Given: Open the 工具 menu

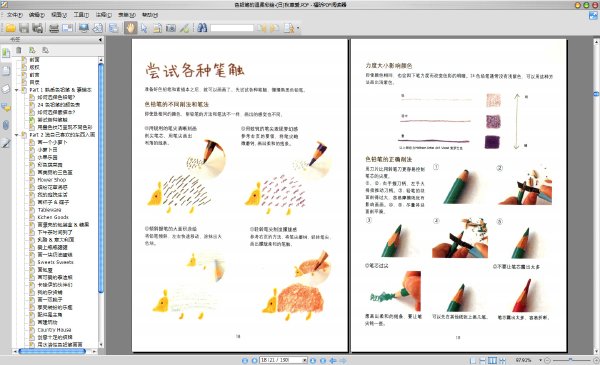Looking at the screenshot, I should tap(81, 15).
